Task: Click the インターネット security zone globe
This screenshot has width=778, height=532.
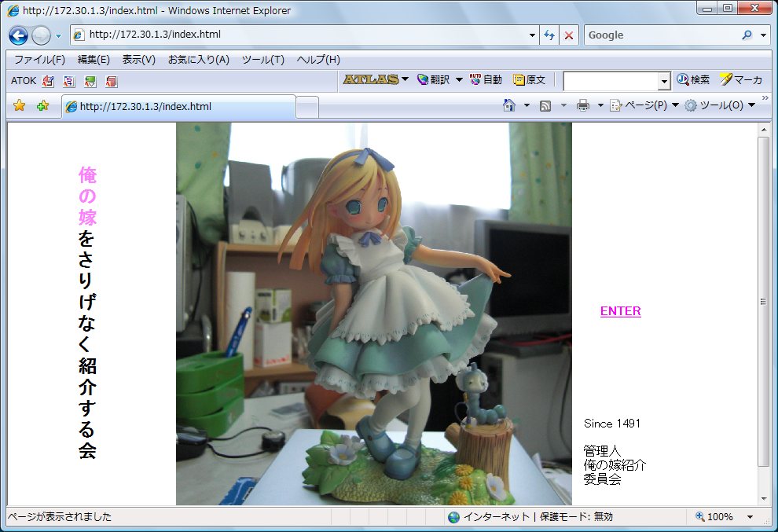Action: (x=454, y=517)
